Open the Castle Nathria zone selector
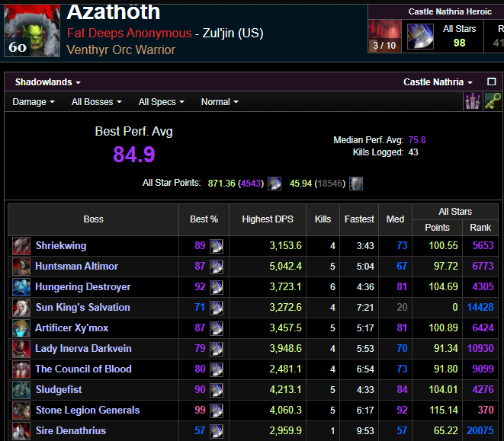Image resolution: width=504 pixels, height=441 pixels. click(x=438, y=82)
